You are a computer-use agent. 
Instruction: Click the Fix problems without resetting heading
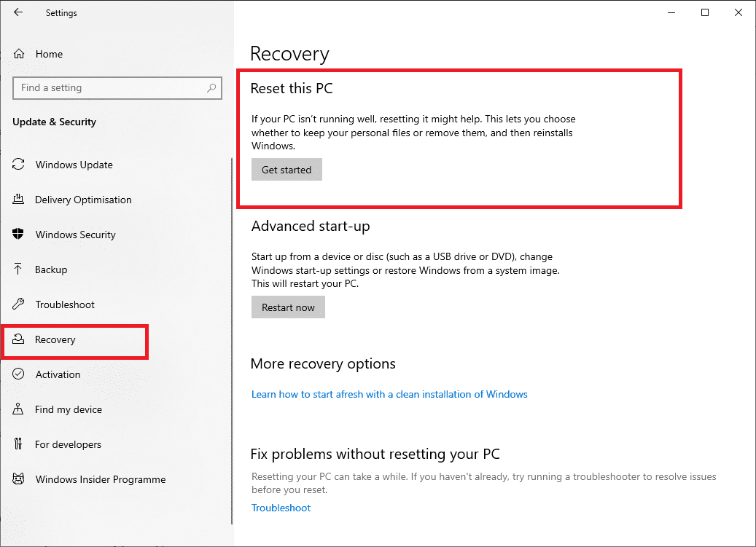click(375, 454)
